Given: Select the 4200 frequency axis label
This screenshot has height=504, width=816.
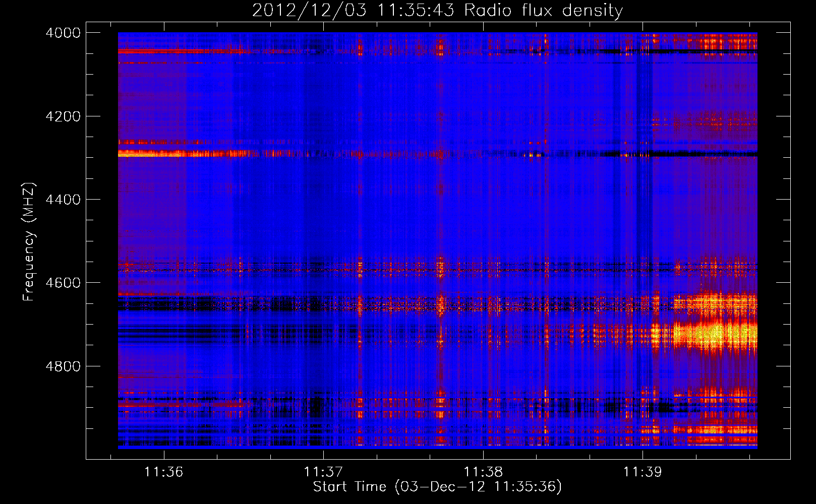Looking at the screenshot, I should pos(63,116).
